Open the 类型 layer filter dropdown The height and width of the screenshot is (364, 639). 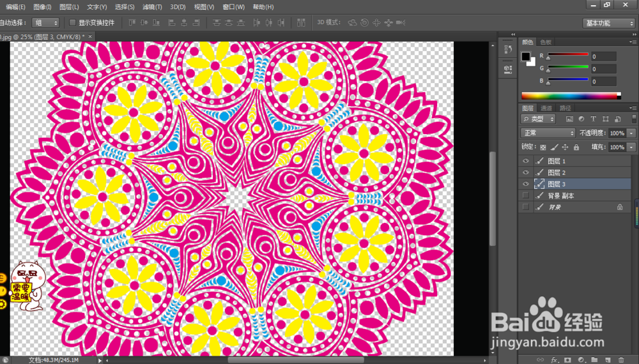tap(538, 119)
